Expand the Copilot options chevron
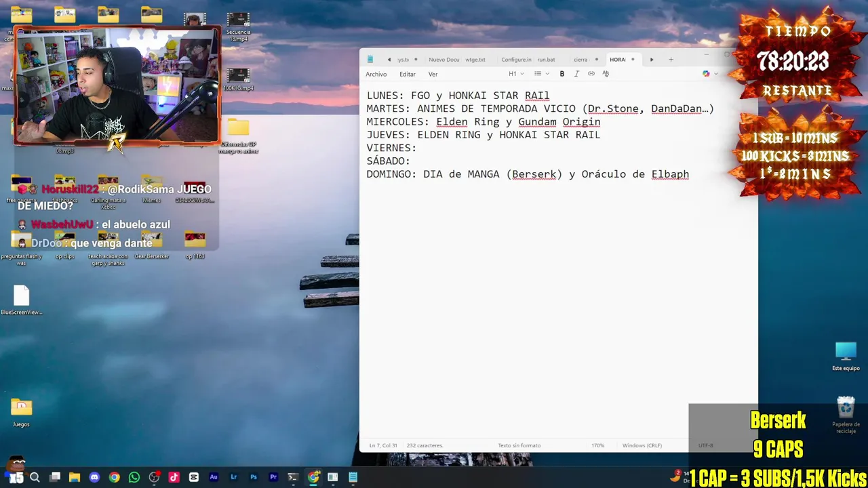 715,74
